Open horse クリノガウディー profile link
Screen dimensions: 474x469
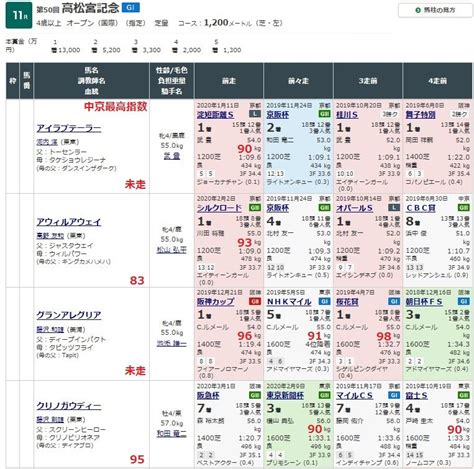pos(69,406)
